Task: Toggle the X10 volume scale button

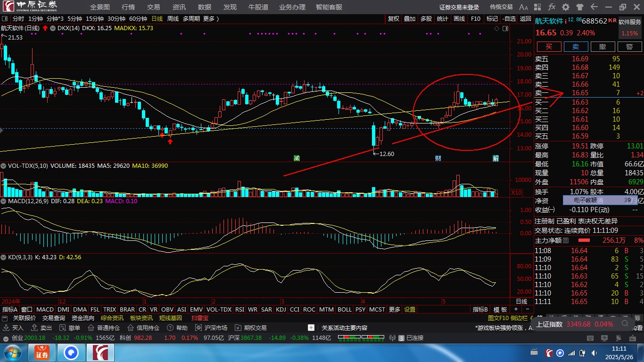Action: 517,193
